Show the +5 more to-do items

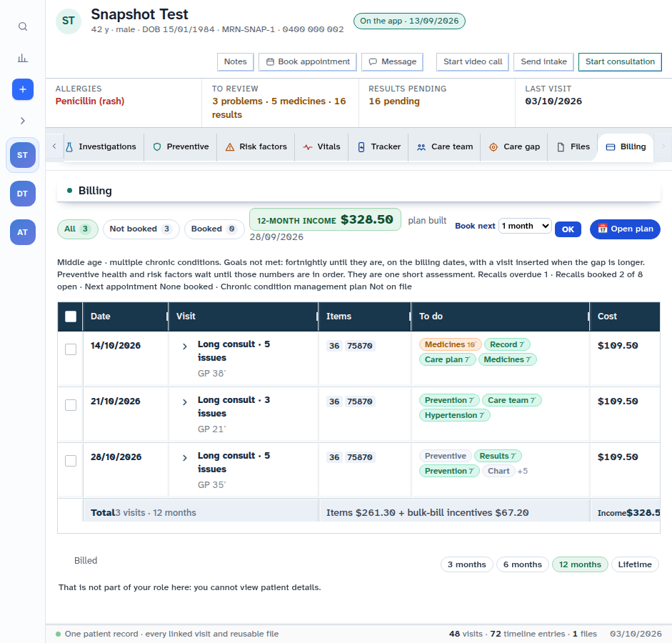(x=523, y=471)
